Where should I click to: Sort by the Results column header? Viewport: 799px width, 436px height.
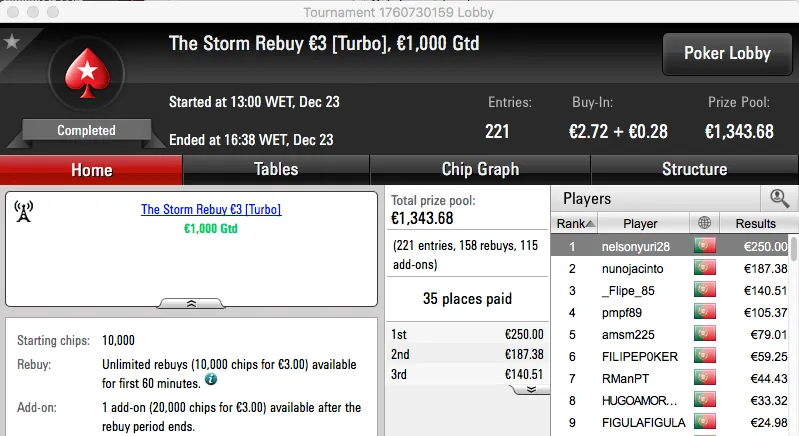[755, 223]
